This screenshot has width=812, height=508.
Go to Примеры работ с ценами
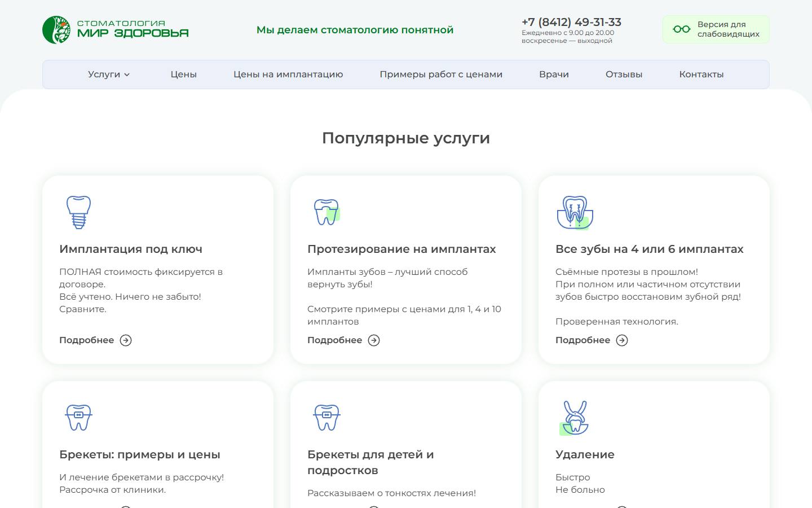click(x=441, y=74)
